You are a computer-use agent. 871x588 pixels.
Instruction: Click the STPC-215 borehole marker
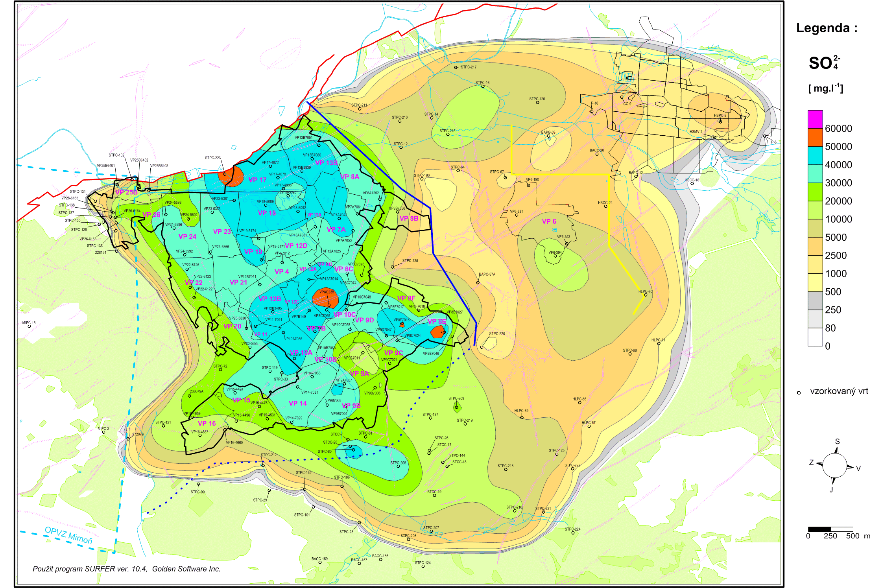506,470
